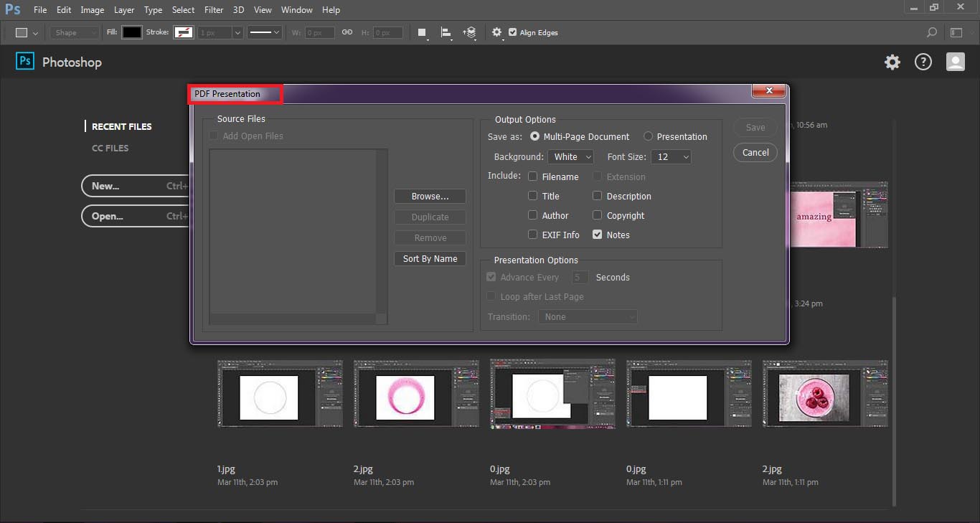
Task: Click Cancel in PDF Presentation dialog
Action: [x=755, y=152]
